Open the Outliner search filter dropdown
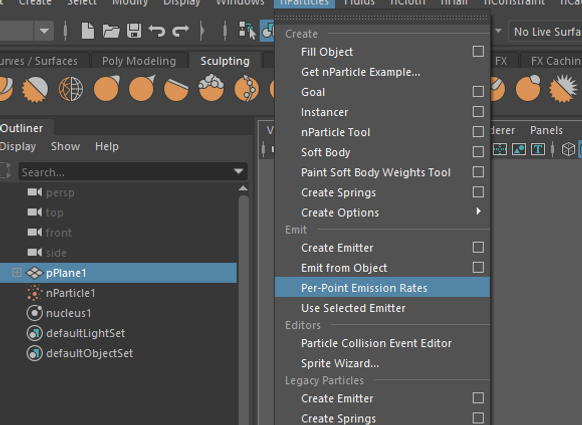Screen dimensions: 582x425 238,171
